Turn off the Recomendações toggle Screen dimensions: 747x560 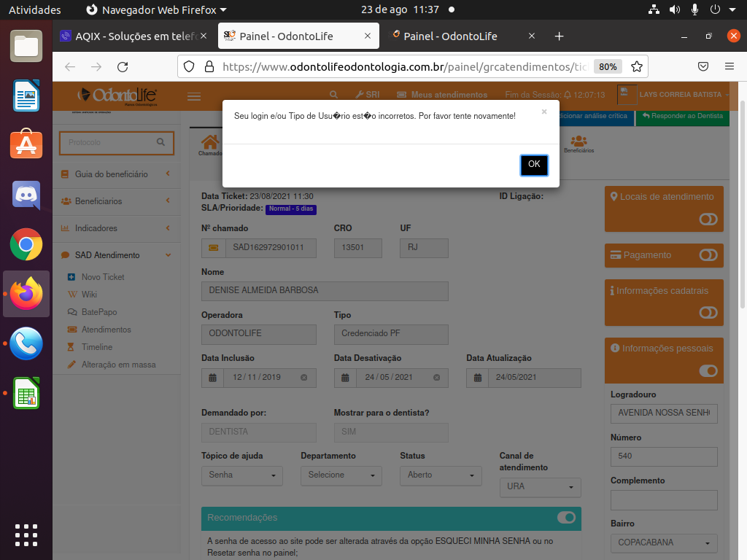pos(566,518)
